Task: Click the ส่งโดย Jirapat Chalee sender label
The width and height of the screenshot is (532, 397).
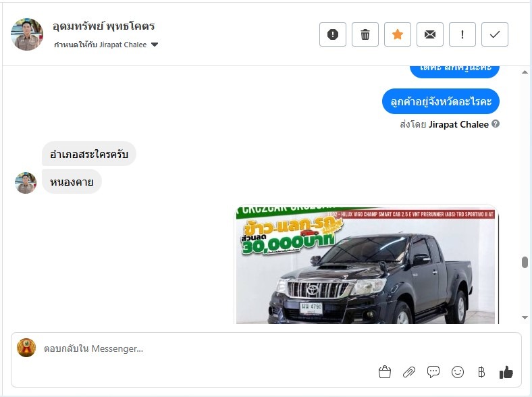Action: point(444,124)
